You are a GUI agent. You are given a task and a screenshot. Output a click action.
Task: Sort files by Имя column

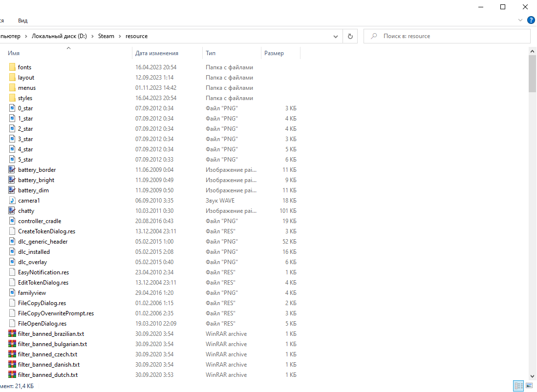14,53
